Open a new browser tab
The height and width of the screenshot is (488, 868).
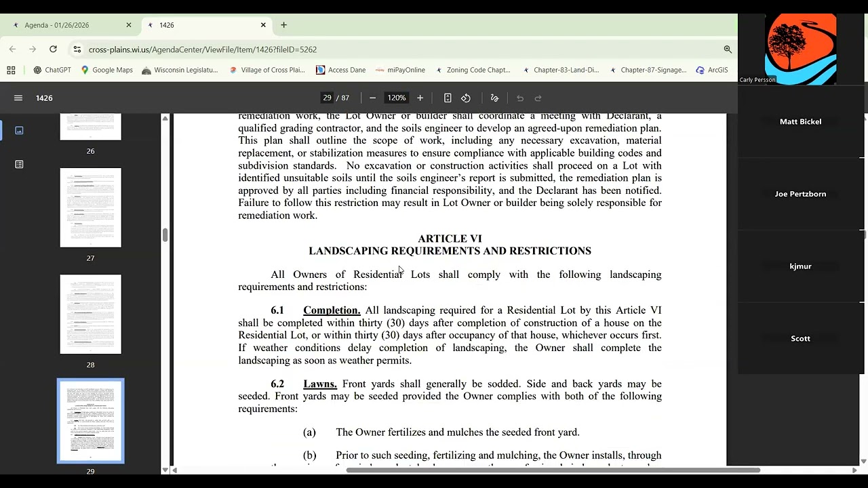point(283,25)
